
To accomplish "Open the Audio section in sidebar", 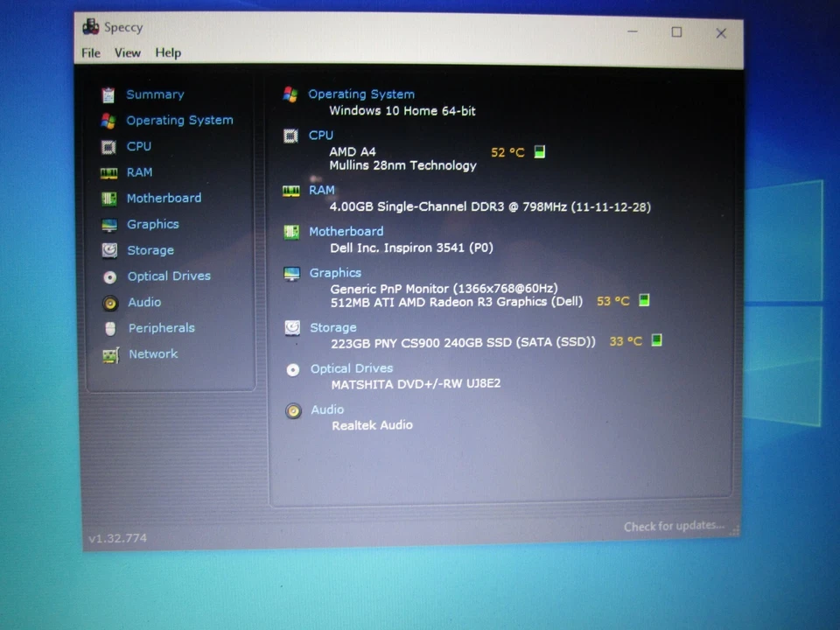I will (144, 302).
